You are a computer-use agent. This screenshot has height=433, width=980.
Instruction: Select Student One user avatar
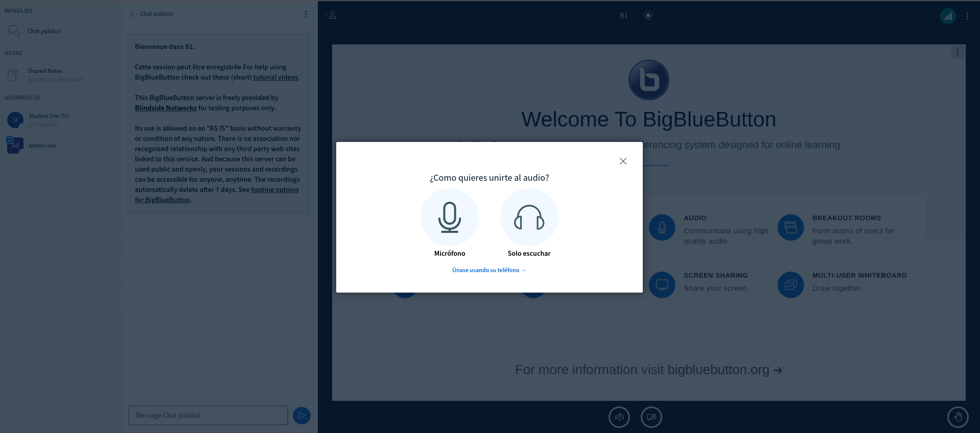(x=15, y=120)
